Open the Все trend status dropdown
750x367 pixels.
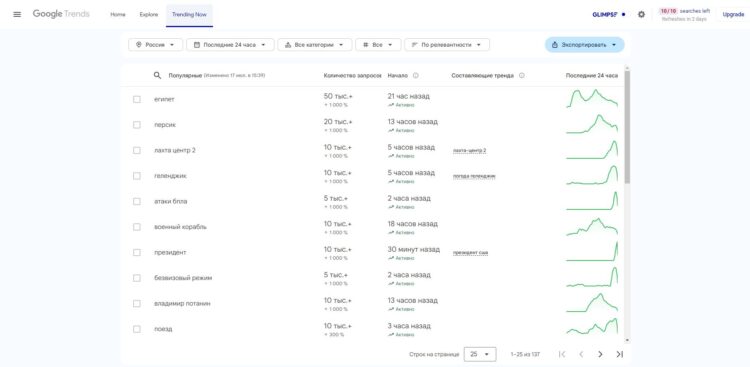point(378,44)
